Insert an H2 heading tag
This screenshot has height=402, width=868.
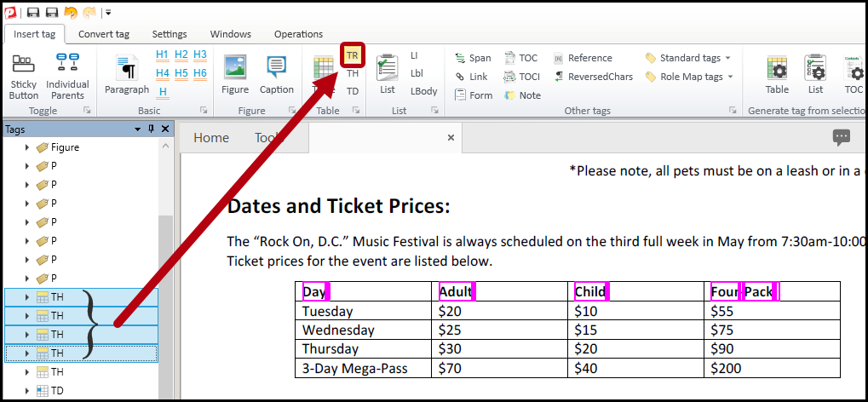(181, 55)
